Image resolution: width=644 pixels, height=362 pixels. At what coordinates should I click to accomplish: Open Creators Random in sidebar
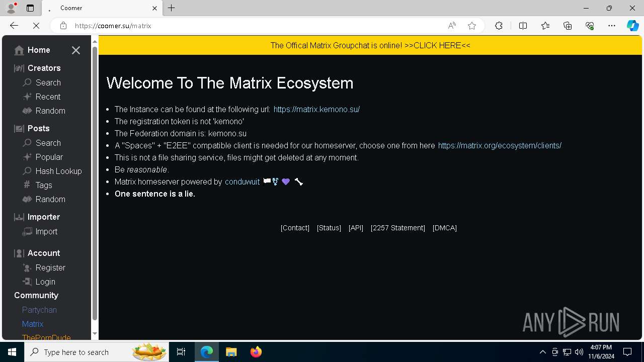[x=44, y=111]
